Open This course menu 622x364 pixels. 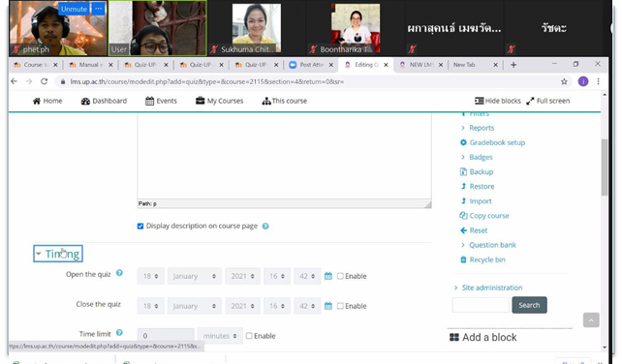click(285, 101)
